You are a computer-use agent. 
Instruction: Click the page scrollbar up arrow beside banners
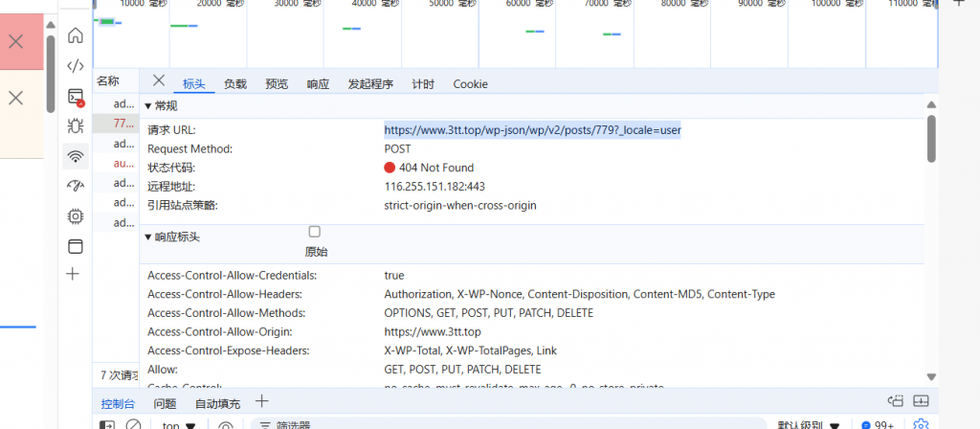pyautogui.click(x=51, y=26)
